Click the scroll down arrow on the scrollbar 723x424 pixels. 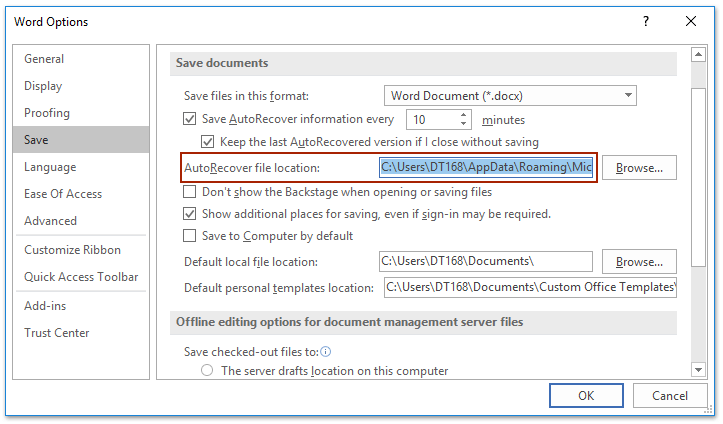699,369
